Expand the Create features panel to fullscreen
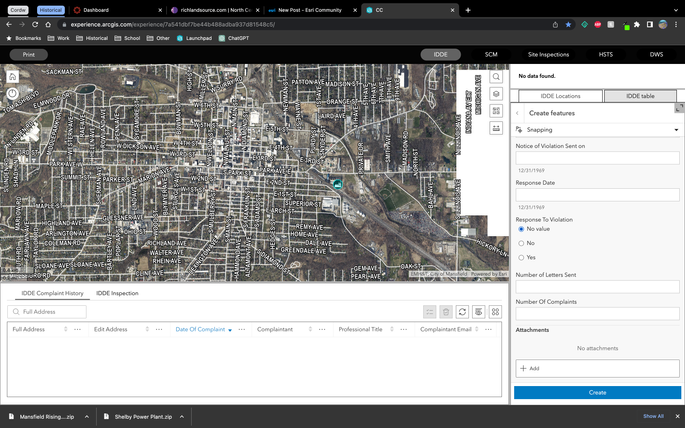The image size is (685, 428). tap(679, 107)
